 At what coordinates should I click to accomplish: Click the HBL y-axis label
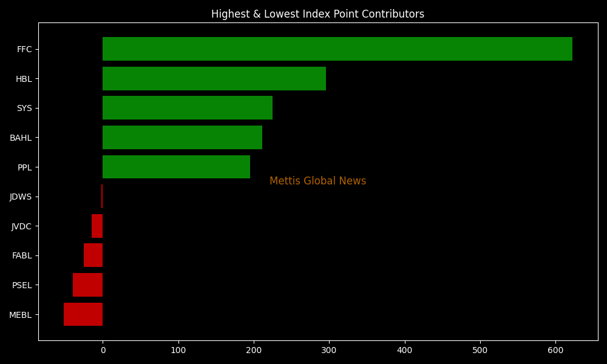pos(24,79)
